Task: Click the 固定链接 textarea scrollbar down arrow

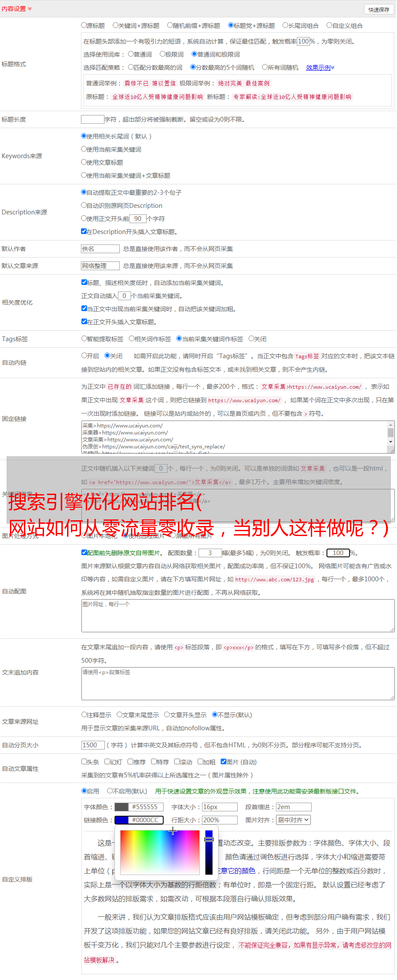Action: tap(390, 442)
